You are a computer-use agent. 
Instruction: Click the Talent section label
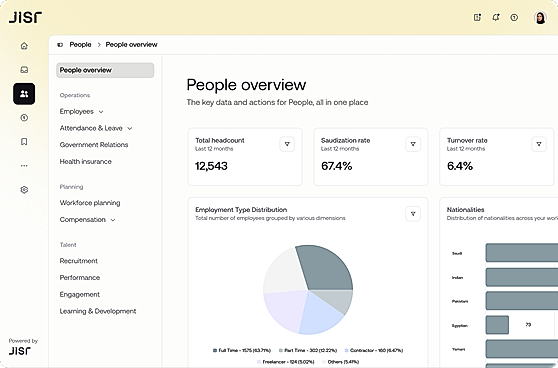(x=68, y=245)
